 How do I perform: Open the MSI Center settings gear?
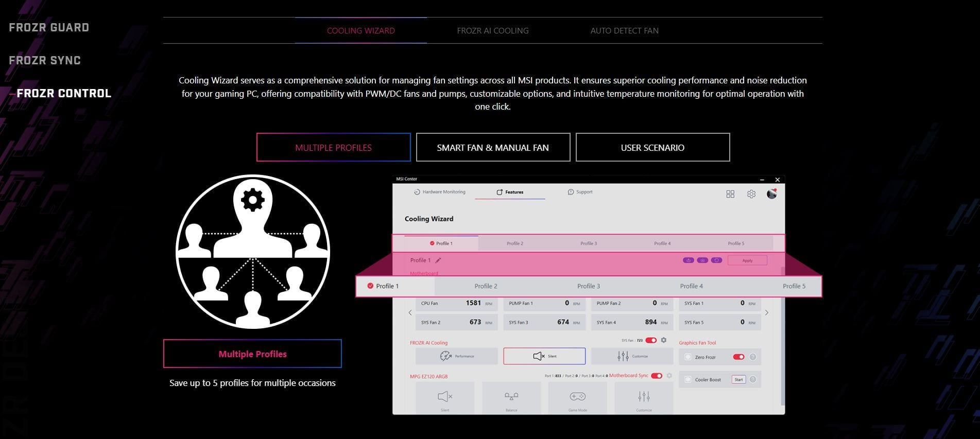(x=751, y=194)
